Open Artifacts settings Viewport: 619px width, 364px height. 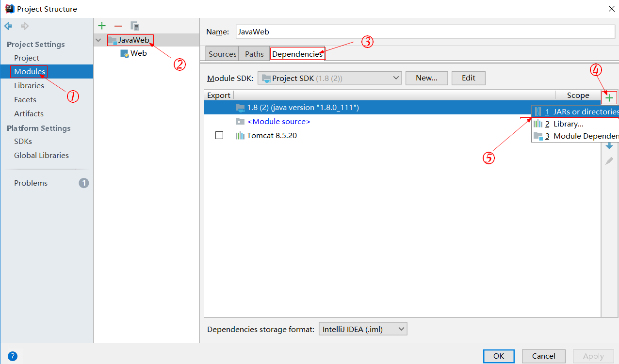pyautogui.click(x=29, y=113)
